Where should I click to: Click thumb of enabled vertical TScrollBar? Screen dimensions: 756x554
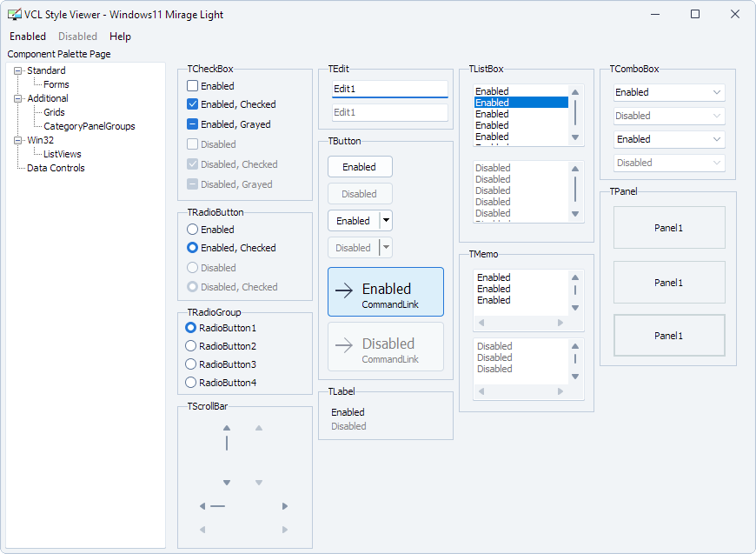tap(227, 443)
